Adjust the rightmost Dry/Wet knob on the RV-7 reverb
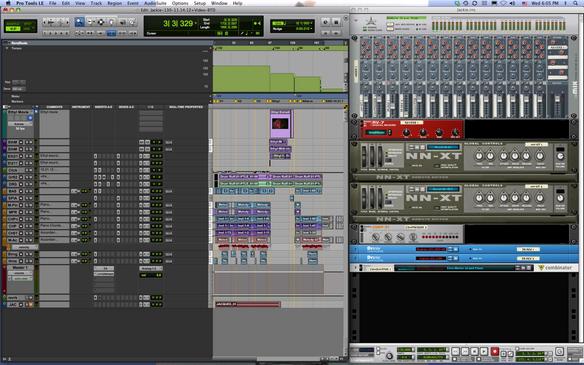This screenshot has width=584, height=365. click(455, 132)
